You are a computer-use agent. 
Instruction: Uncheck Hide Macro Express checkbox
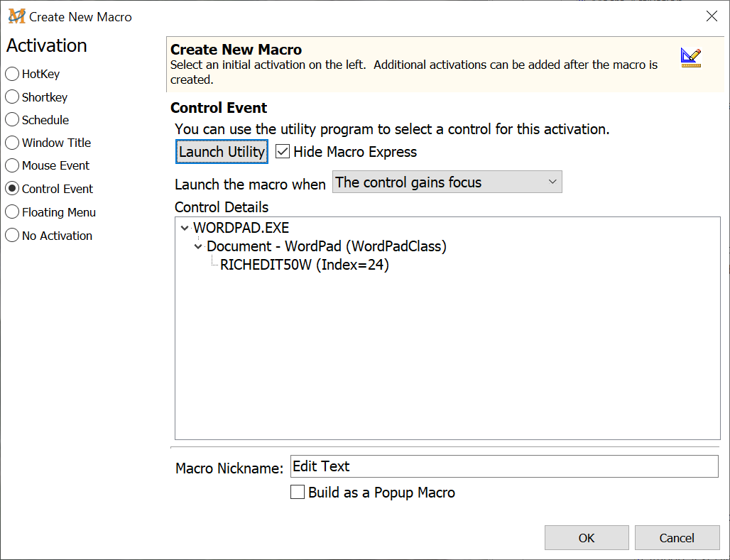point(283,152)
